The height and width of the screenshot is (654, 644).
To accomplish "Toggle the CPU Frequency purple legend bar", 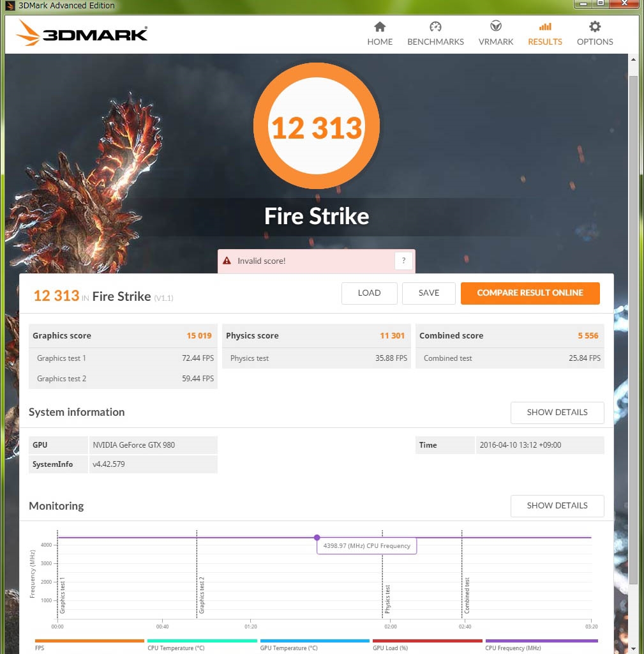I will click(x=541, y=641).
